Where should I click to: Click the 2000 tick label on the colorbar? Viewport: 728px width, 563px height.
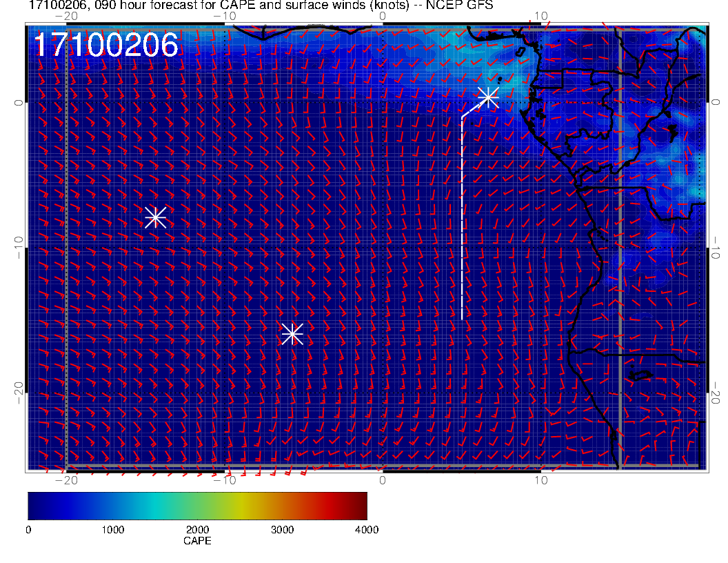click(197, 530)
